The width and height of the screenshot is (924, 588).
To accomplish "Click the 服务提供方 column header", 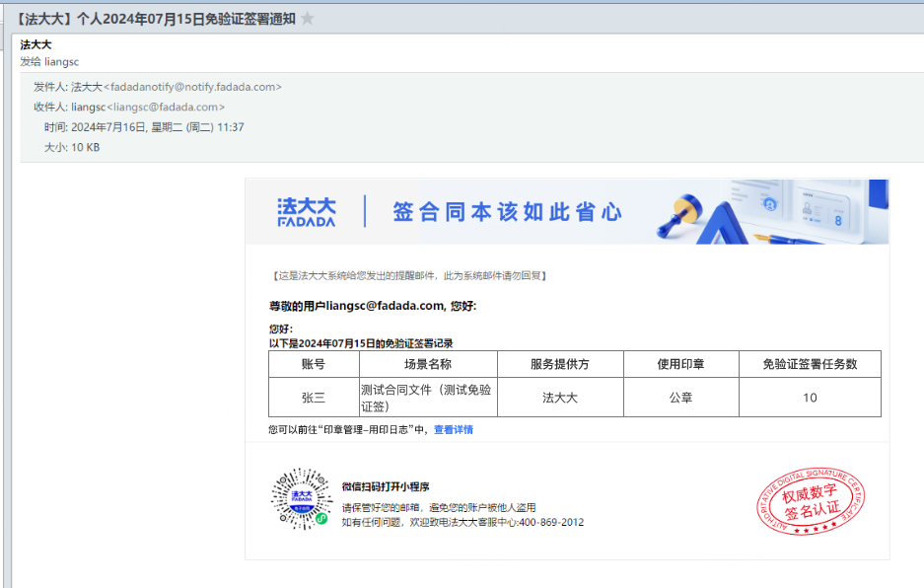I will click(x=560, y=364).
